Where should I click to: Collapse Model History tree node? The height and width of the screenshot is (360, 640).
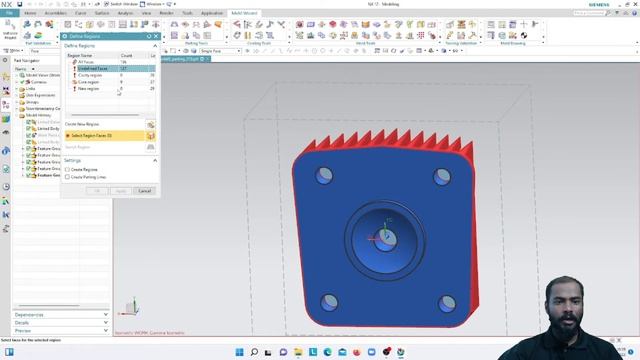[17, 116]
